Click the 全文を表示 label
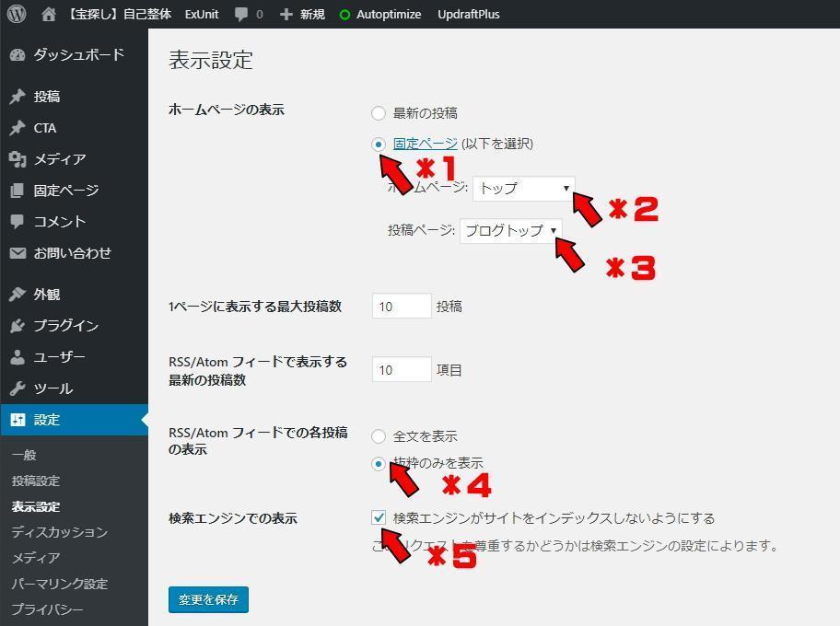 click(x=425, y=436)
